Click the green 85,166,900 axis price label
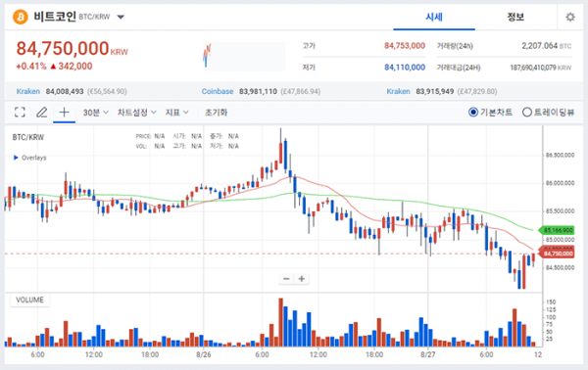 (x=558, y=230)
